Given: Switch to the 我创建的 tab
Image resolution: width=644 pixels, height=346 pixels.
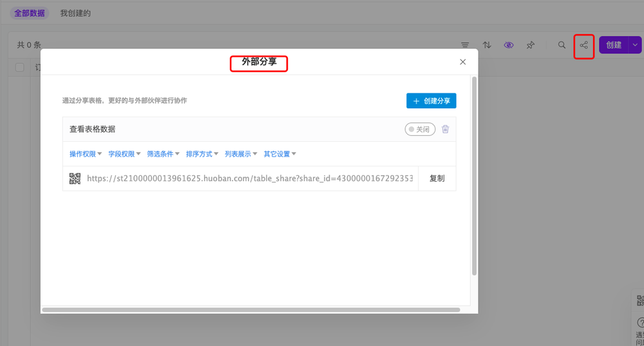Looking at the screenshot, I should pyautogui.click(x=75, y=13).
